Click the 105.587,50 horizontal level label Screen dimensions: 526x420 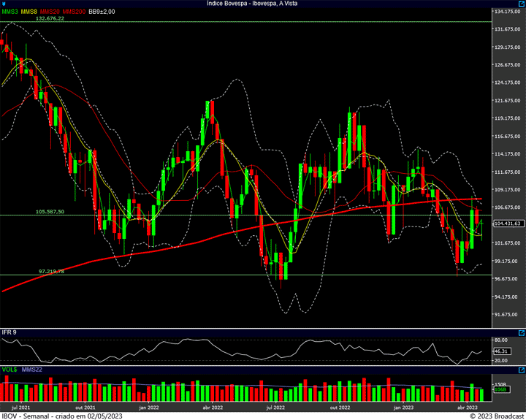point(50,212)
